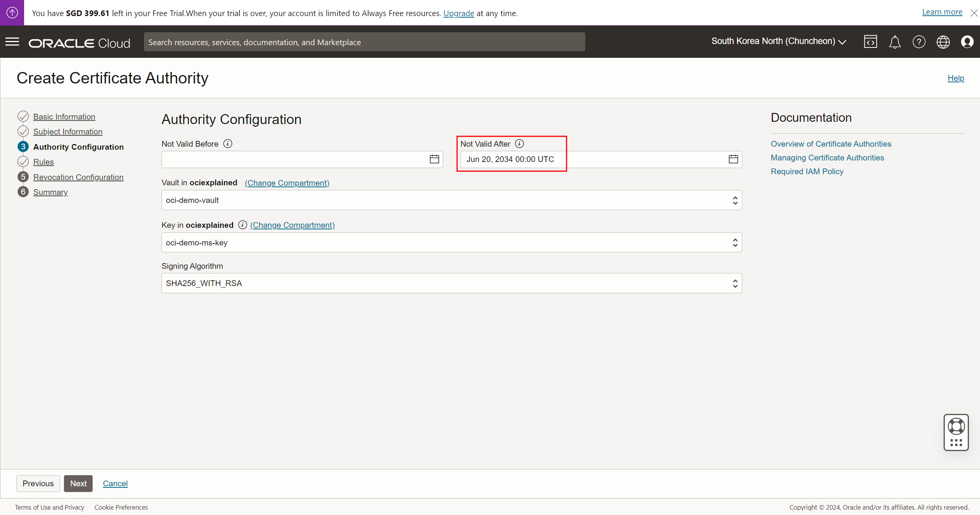Open the Key dropdown oci-demo-ms-key
980x515 pixels.
(451, 242)
